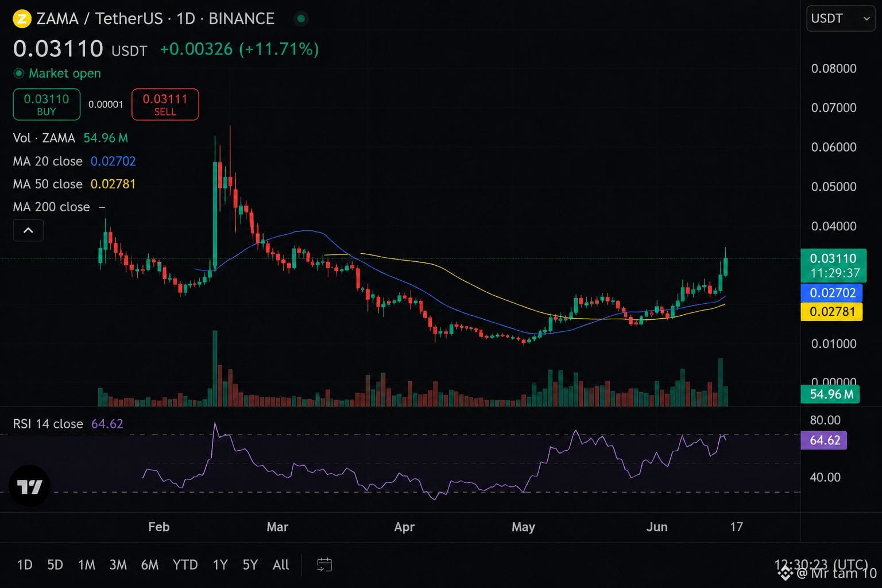Click the blue 0.02702 MA price label
The width and height of the screenshot is (882, 588).
point(831,293)
